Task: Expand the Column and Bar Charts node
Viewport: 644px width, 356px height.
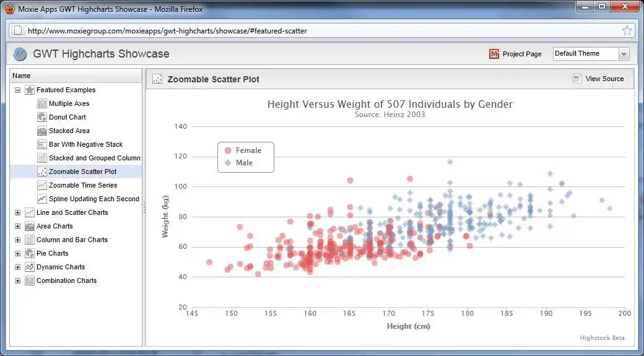Action: 18,240
